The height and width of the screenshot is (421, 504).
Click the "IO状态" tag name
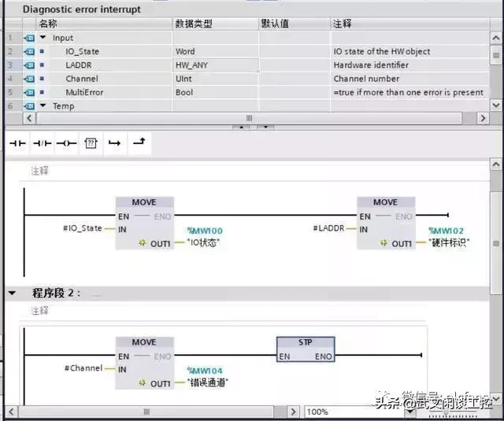[203, 242]
